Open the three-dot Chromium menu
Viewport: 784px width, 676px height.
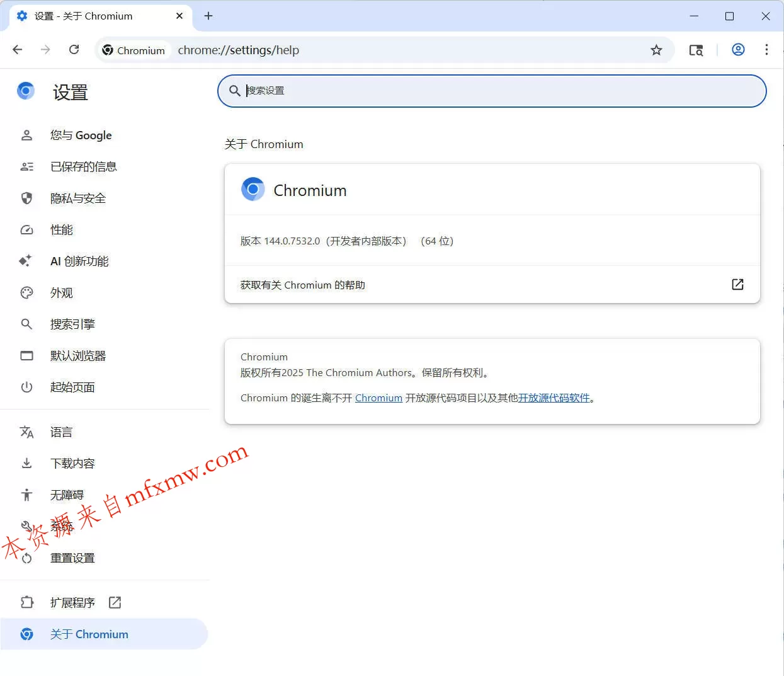(x=766, y=50)
